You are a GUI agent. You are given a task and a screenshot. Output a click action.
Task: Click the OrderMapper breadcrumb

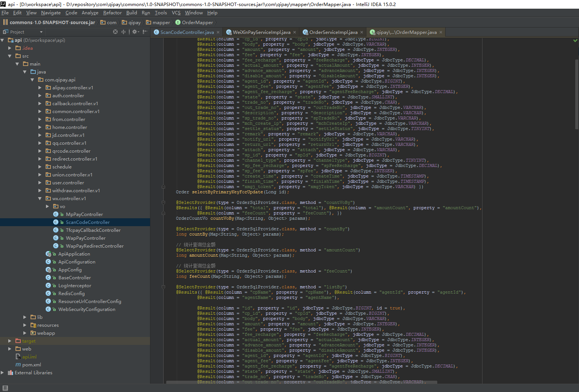click(x=194, y=23)
